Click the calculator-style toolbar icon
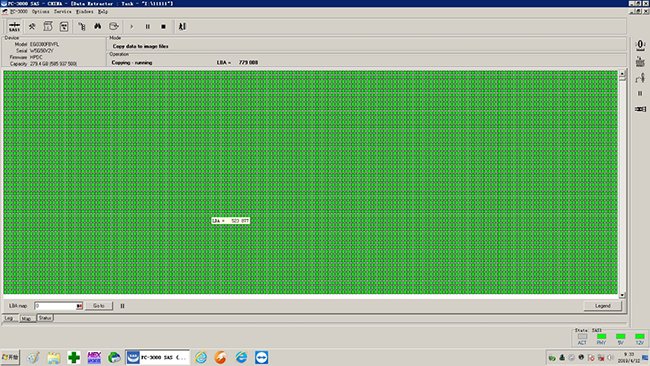This screenshot has width=650, height=366. point(64,27)
